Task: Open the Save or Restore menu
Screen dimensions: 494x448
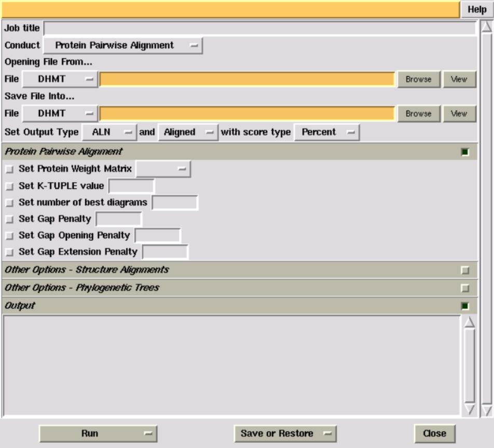Action: (285, 433)
